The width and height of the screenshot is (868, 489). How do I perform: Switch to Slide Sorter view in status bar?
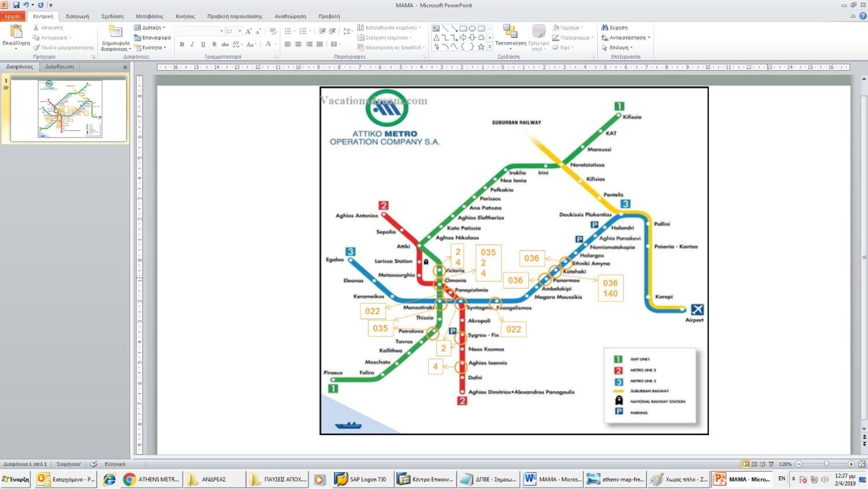click(x=754, y=464)
